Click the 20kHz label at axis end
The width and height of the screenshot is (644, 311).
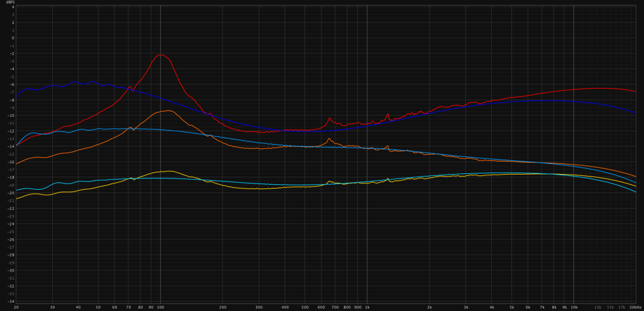coord(635,307)
